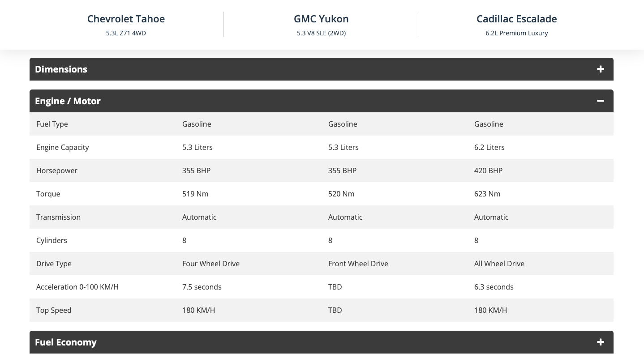The image size is (644, 358).
Task: Click the Dimensions section header title
Action: pyautogui.click(x=61, y=69)
